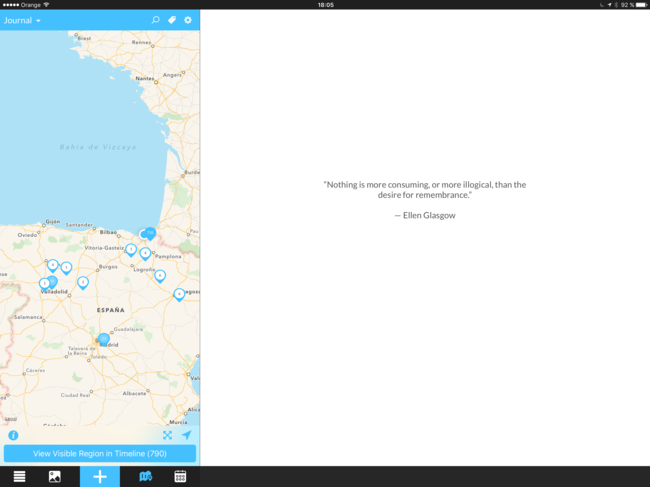Click the Bahía de Vizcaya label
The height and width of the screenshot is (487, 650).
(98, 147)
